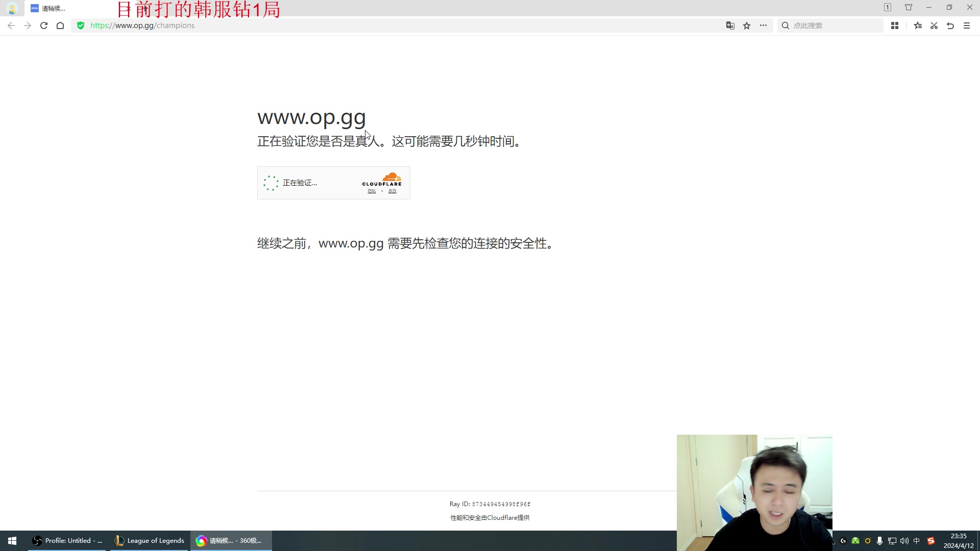Image resolution: width=980 pixels, height=551 pixels.
Task: Click the green security shield icon
Action: 81,26
